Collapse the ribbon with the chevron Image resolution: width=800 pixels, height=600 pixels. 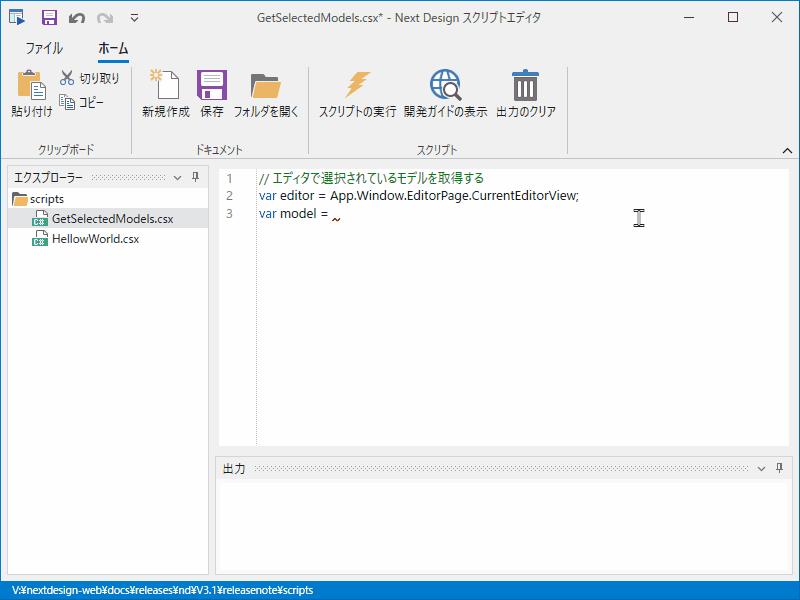pyautogui.click(x=787, y=151)
